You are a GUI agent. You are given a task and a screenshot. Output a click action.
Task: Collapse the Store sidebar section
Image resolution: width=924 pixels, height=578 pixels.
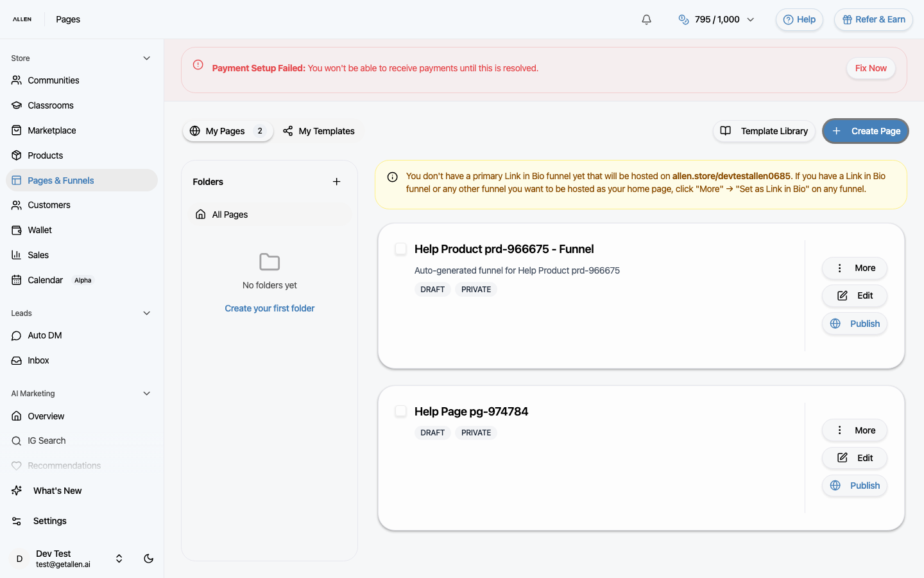146,58
